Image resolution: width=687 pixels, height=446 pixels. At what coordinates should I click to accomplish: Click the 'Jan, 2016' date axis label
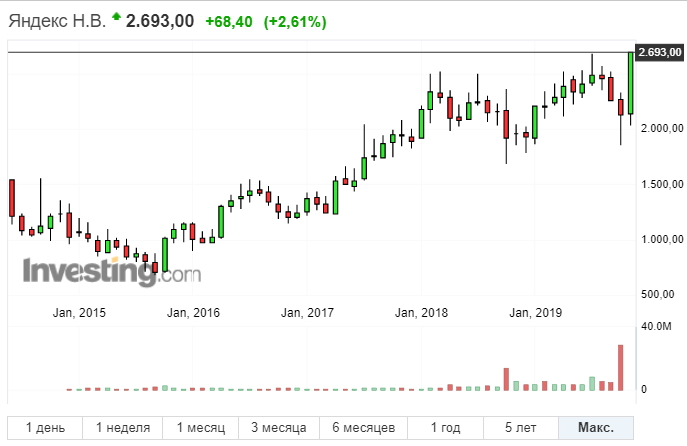pos(193,313)
